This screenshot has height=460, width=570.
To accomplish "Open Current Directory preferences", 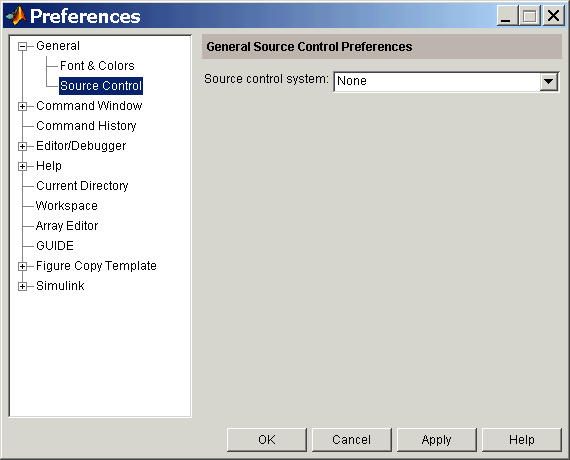I will pyautogui.click(x=82, y=186).
